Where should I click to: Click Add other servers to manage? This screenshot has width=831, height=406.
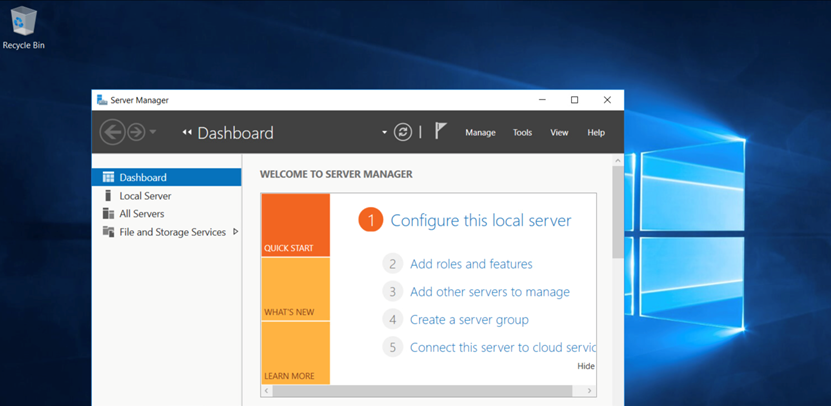490,292
